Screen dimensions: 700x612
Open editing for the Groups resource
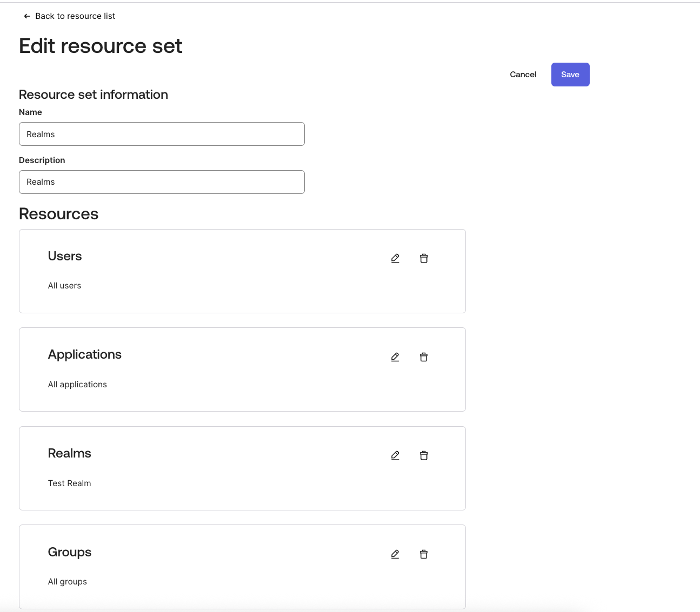click(395, 554)
